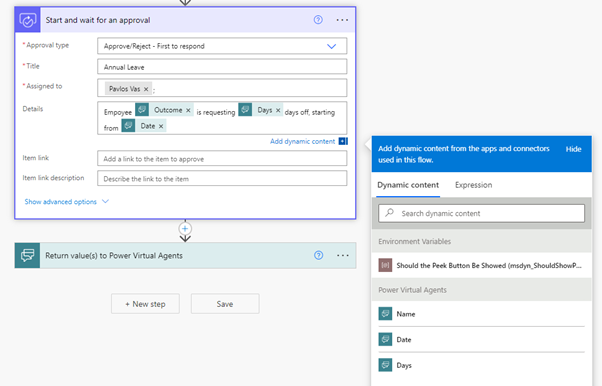
Task: Click the Power Virtual Agents action icon
Action: (x=28, y=255)
